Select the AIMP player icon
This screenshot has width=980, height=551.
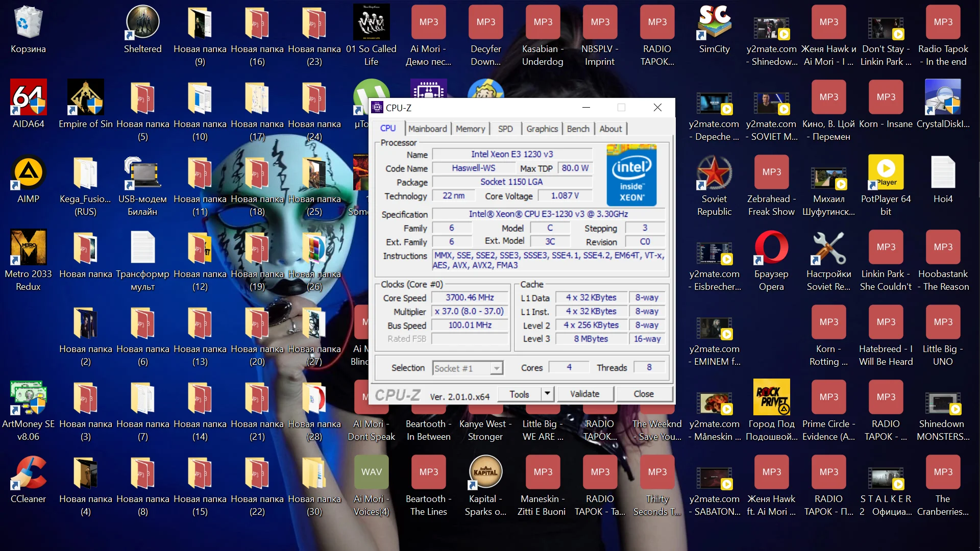tap(29, 172)
